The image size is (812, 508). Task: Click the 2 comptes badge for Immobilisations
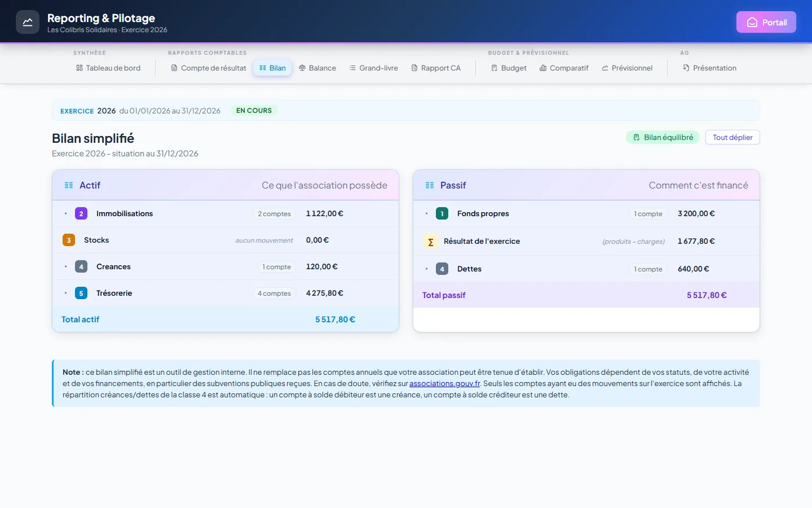pos(274,214)
